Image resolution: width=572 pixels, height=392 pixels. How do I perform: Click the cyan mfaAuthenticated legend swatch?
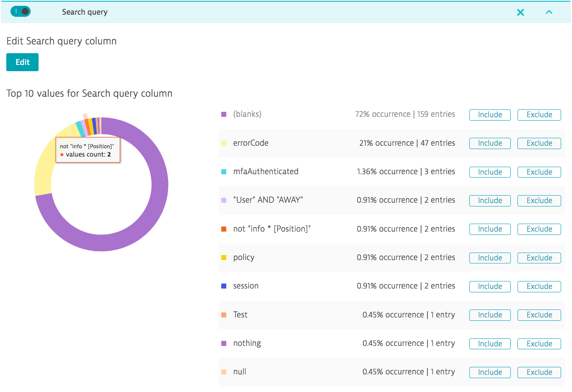pyautogui.click(x=224, y=172)
